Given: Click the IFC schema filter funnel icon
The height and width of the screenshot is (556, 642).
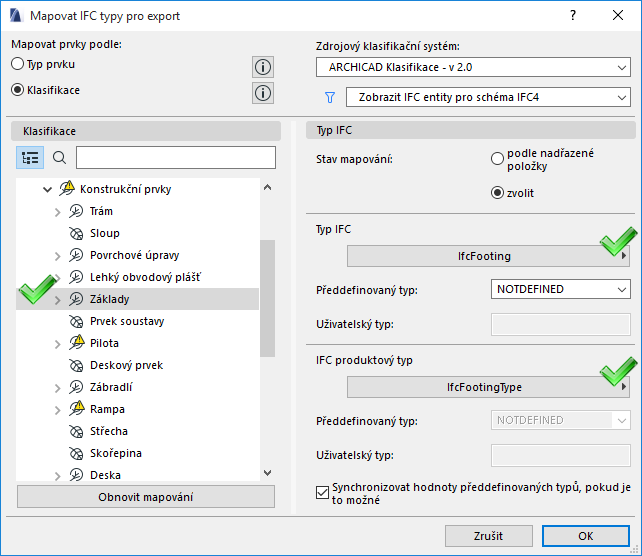Looking at the screenshot, I should coord(327,97).
